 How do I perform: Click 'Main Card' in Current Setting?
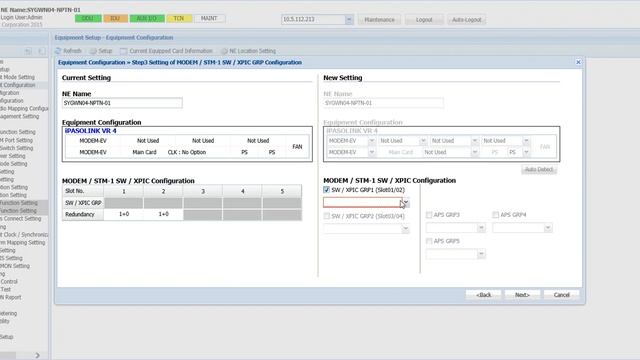[x=144, y=152]
